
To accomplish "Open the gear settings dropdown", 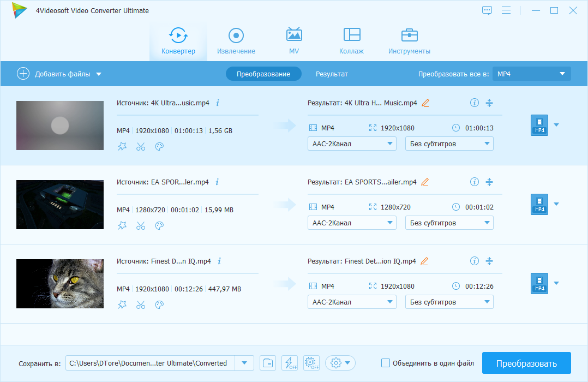I will point(340,363).
